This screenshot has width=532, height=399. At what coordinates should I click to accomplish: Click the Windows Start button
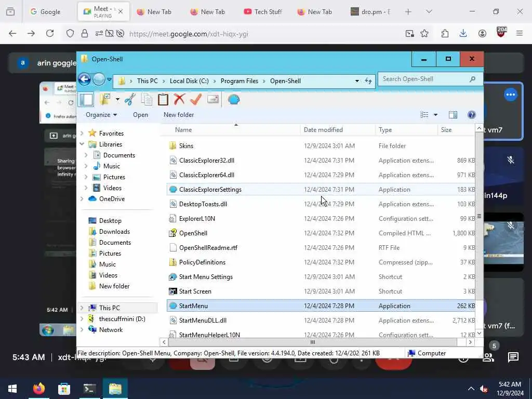(12, 389)
